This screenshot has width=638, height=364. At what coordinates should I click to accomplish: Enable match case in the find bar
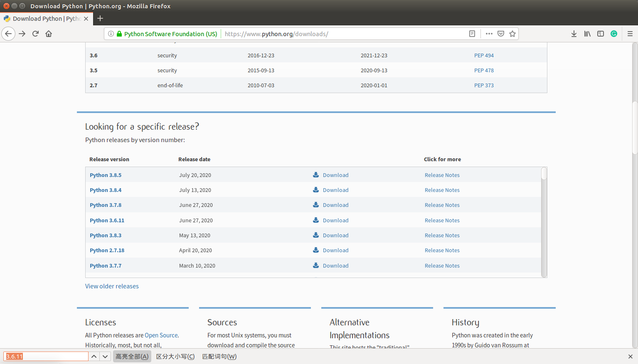click(x=175, y=356)
